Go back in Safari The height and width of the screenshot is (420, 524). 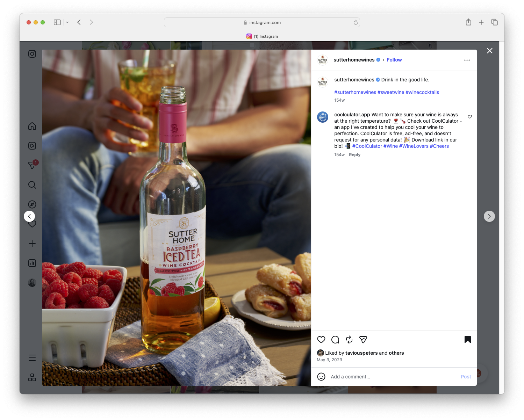pyautogui.click(x=79, y=22)
